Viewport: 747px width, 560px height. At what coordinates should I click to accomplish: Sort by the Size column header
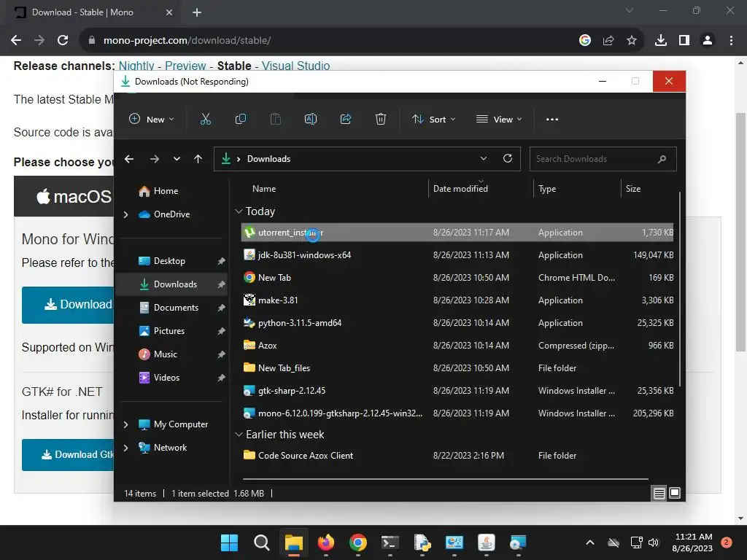tap(632, 189)
